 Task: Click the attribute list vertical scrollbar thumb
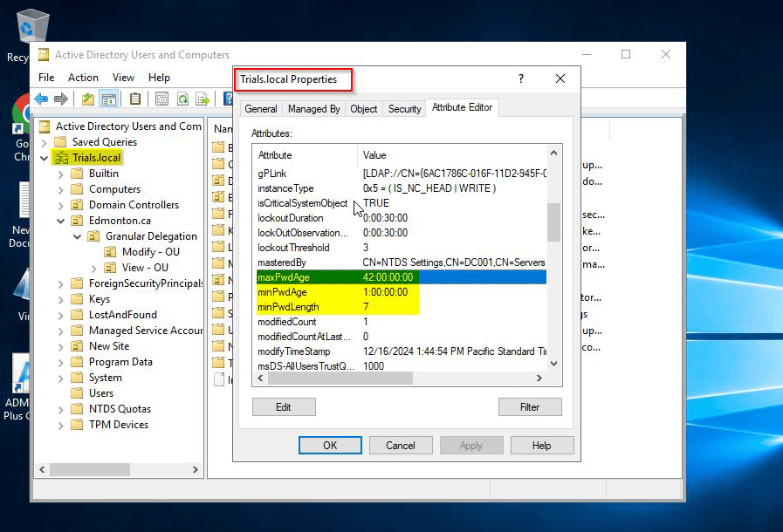[x=553, y=222]
